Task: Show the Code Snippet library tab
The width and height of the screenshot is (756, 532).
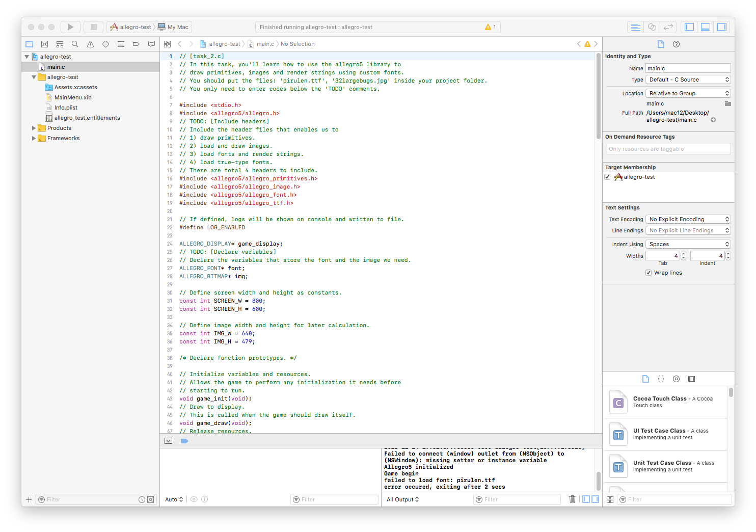Action: pos(661,379)
